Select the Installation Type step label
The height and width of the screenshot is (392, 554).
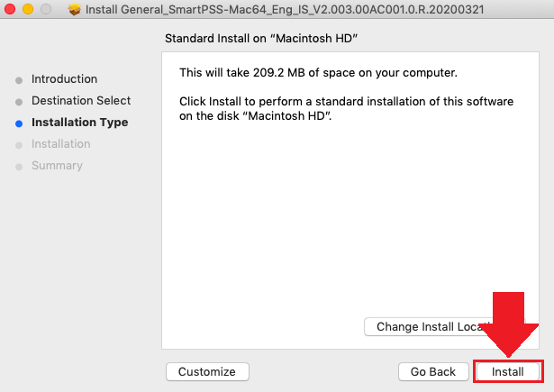tap(79, 123)
